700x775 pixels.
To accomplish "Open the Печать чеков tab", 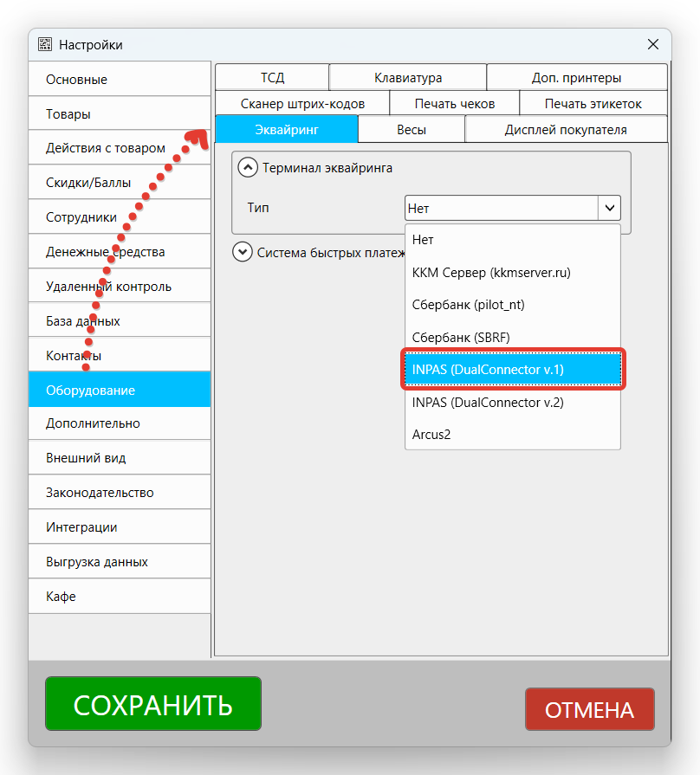I will [x=454, y=102].
